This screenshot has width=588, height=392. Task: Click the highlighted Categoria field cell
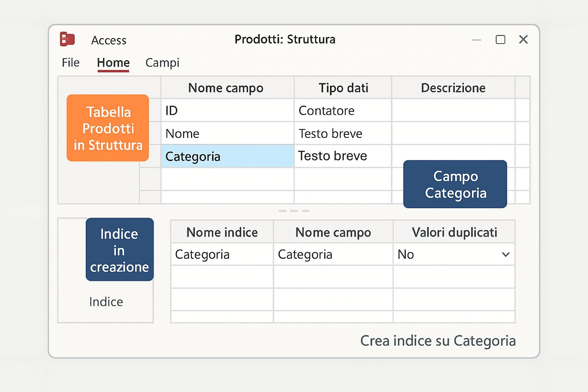[x=227, y=157]
